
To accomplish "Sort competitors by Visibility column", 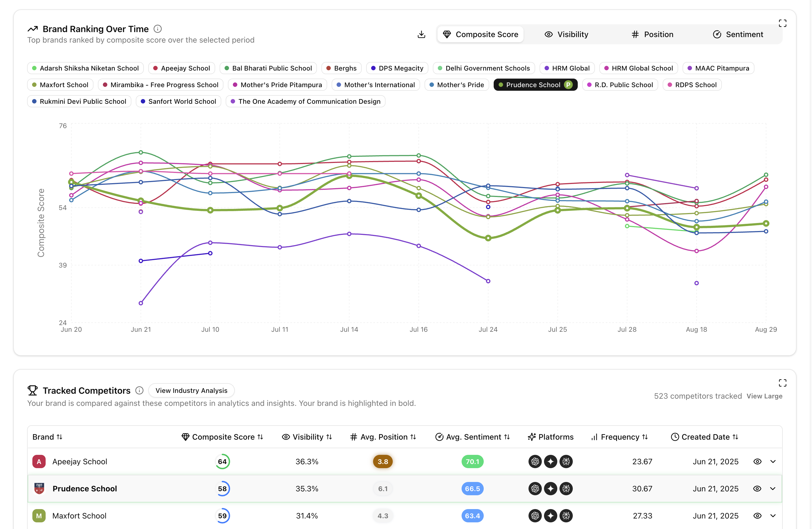I will click(x=307, y=437).
